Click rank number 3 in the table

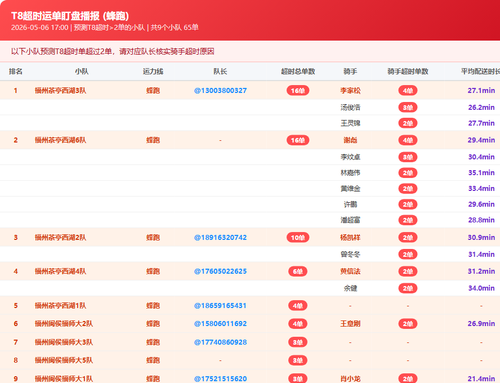pos(16,238)
